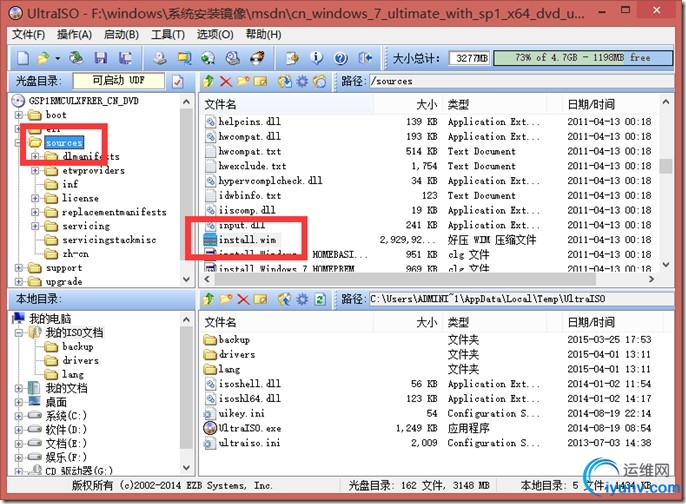
Task: Expand the replacementmanifests folder node
Action: click(35, 212)
